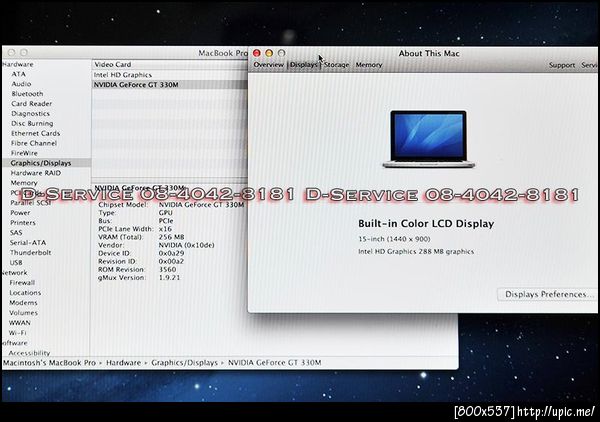Click Macintosh's MacBook Pro in path bar
The width and height of the screenshot is (600, 422).
click(x=49, y=362)
